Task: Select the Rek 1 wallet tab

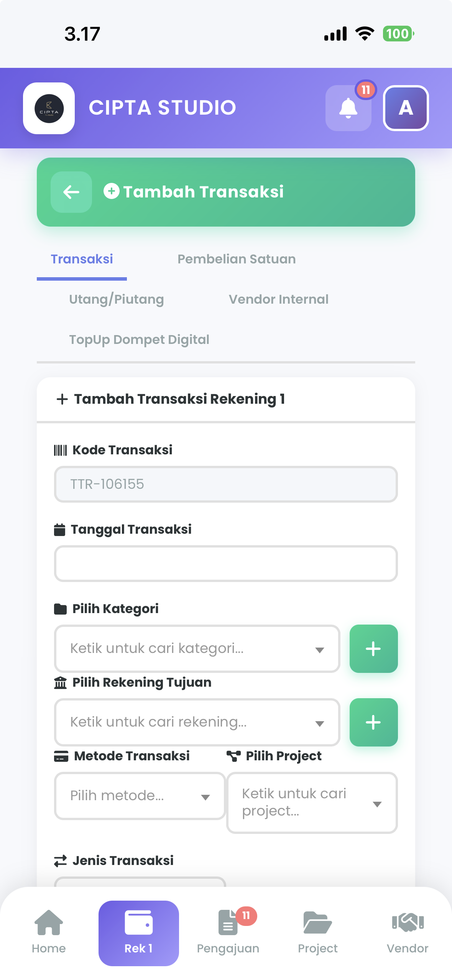Action: [x=138, y=933]
